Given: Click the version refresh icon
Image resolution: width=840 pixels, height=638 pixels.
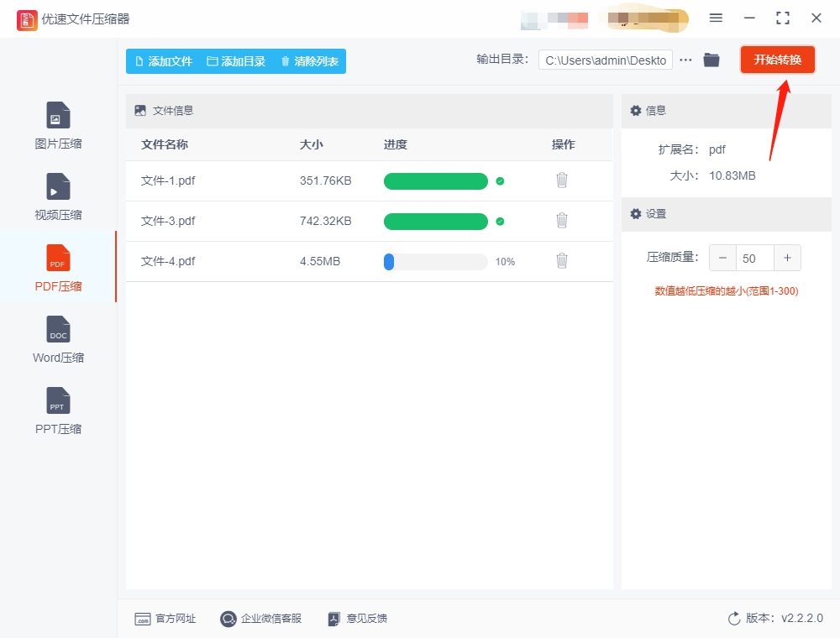Looking at the screenshot, I should pyautogui.click(x=734, y=619).
